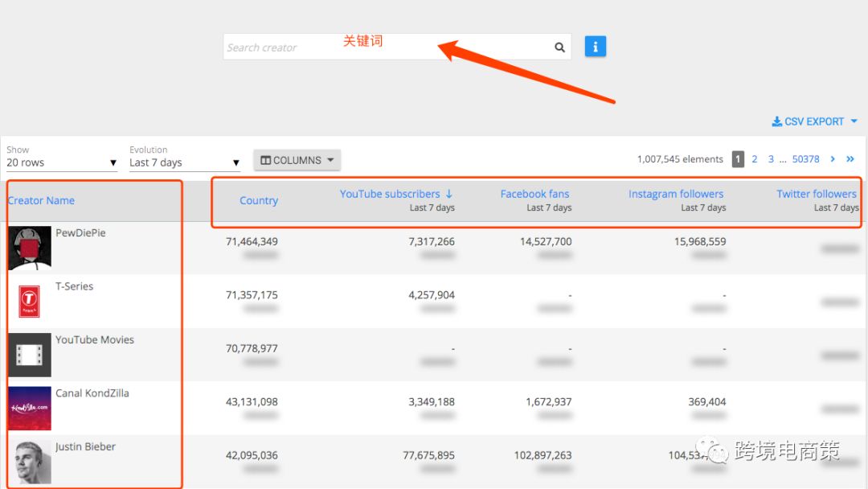Click the value 3,349,188 in KondZilla row
868x489 pixels.
(432, 402)
